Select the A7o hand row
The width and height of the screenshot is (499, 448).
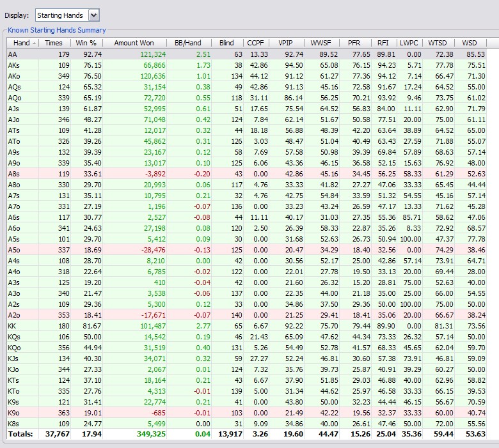pos(247,206)
